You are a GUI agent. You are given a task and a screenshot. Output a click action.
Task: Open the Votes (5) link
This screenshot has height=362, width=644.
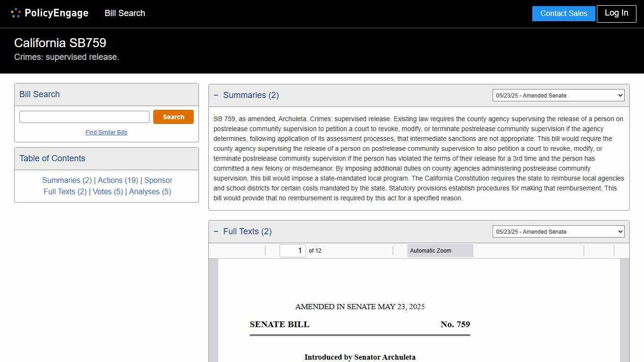coord(107,191)
